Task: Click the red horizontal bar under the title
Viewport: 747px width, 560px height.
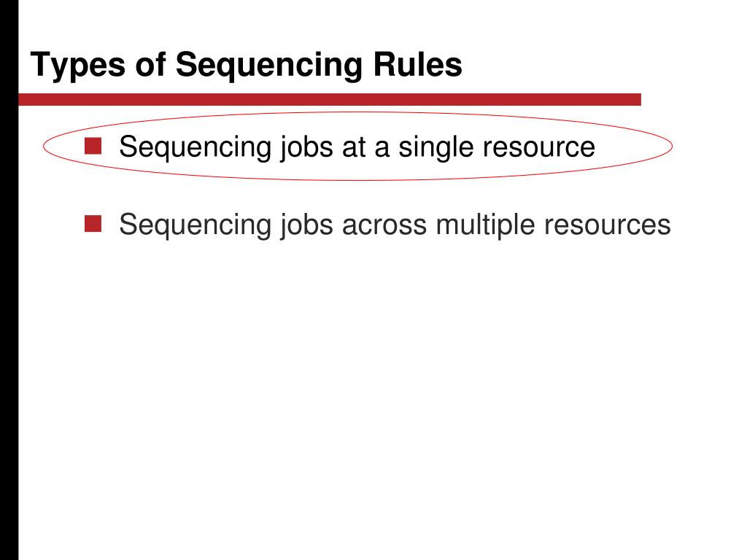Action: [x=330, y=99]
